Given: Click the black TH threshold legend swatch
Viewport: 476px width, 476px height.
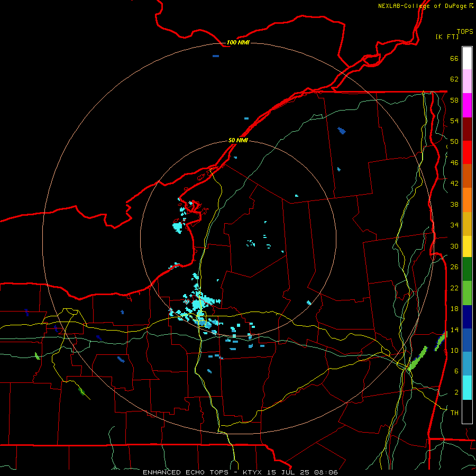Looking at the screenshot, I should (467, 411).
